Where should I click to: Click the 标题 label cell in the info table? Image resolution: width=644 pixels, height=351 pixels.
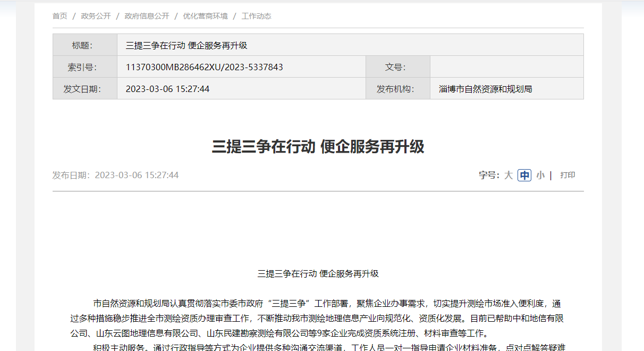tap(85, 45)
